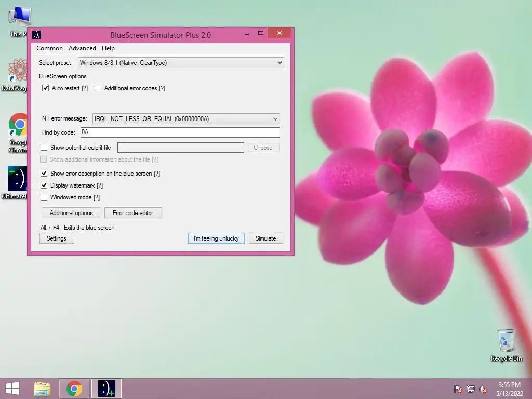
Task: Open Chrome from the taskbar
Action: (x=74, y=389)
